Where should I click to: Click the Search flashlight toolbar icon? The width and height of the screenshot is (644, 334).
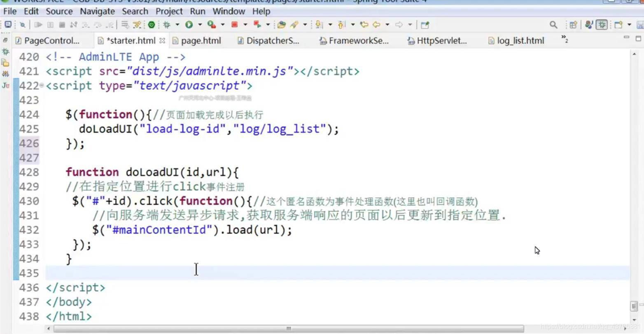point(294,25)
